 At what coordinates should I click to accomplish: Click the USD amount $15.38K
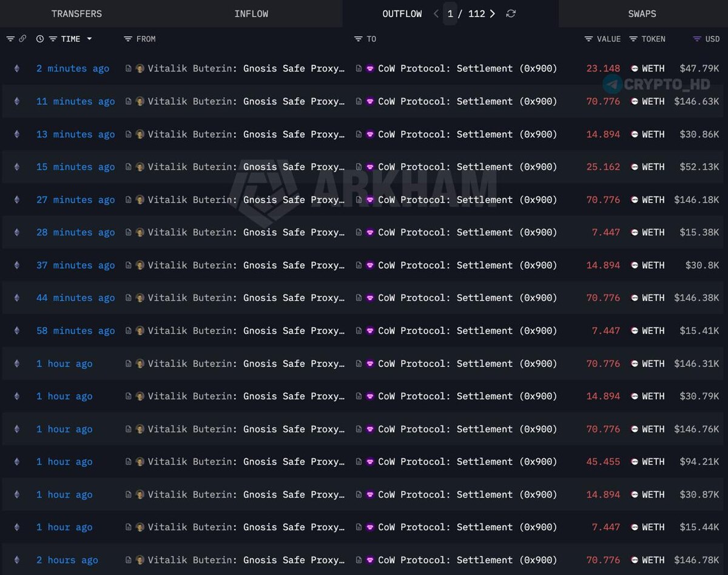pyautogui.click(x=699, y=232)
